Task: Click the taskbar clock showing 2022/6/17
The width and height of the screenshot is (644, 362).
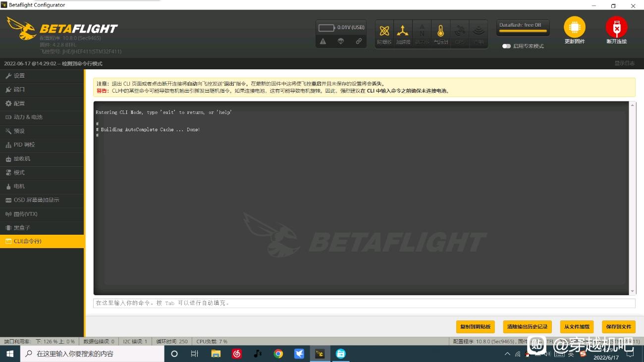Action: coord(606,354)
